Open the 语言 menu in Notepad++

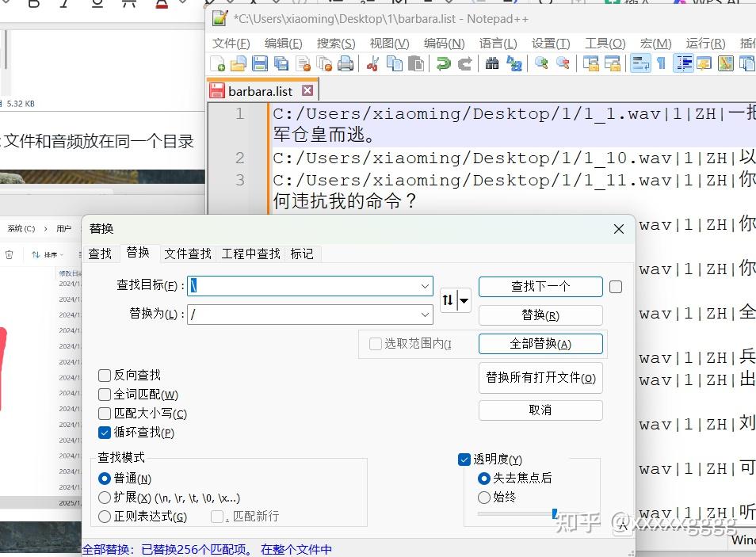pos(498,43)
